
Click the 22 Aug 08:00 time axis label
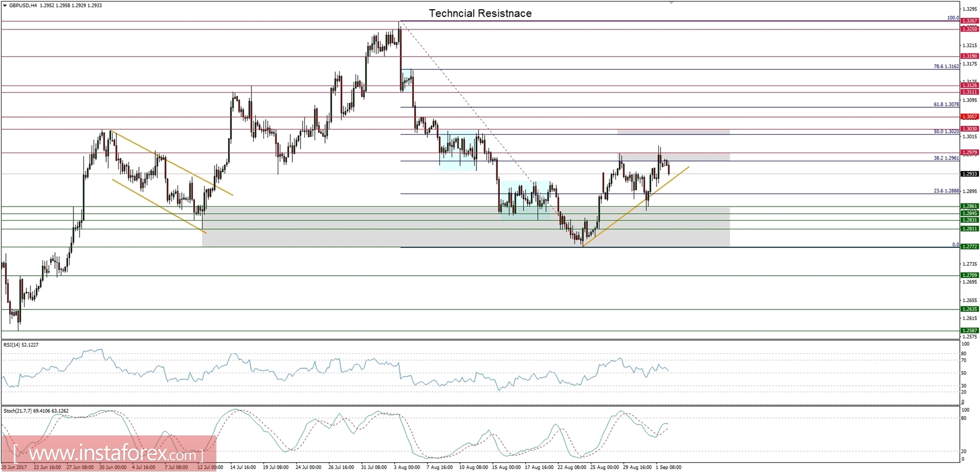coord(572,468)
